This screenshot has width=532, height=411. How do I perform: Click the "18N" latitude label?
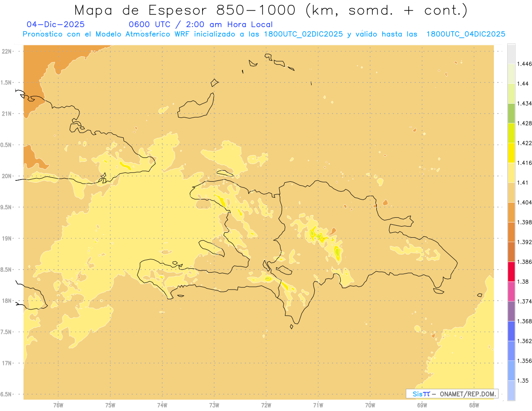click(x=7, y=301)
